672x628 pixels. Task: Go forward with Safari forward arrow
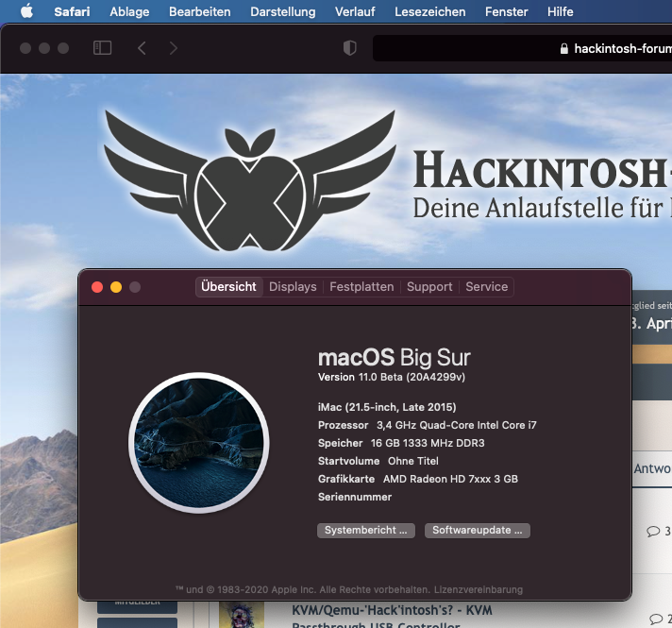[173, 48]
